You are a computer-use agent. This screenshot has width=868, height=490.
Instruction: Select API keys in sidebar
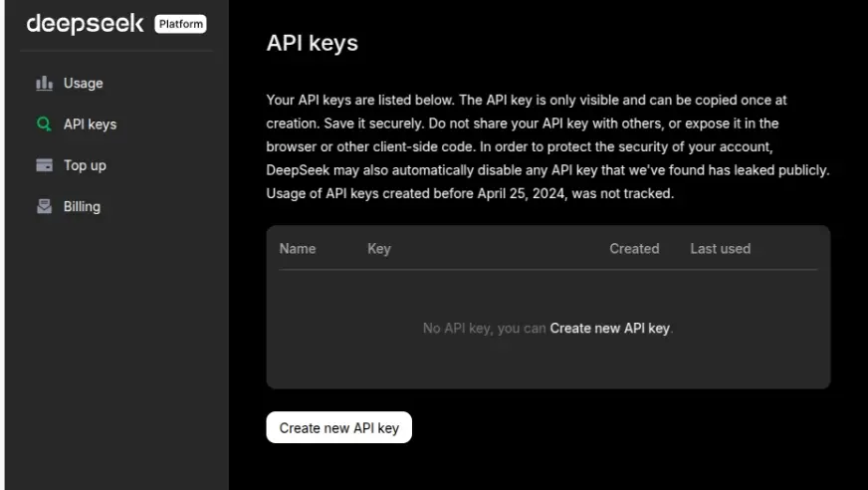tap(90, 124)
